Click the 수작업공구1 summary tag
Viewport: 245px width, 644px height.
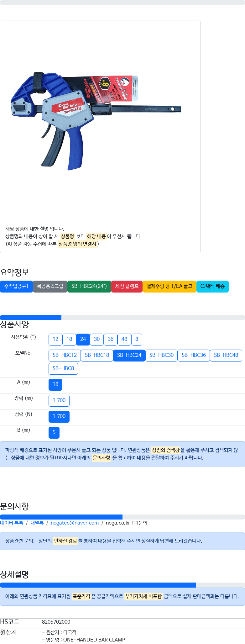pos(16,286)
